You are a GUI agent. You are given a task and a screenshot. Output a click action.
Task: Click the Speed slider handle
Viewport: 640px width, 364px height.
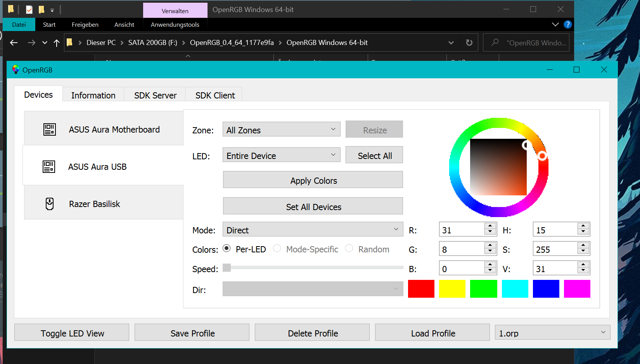(x=227, y=267)
